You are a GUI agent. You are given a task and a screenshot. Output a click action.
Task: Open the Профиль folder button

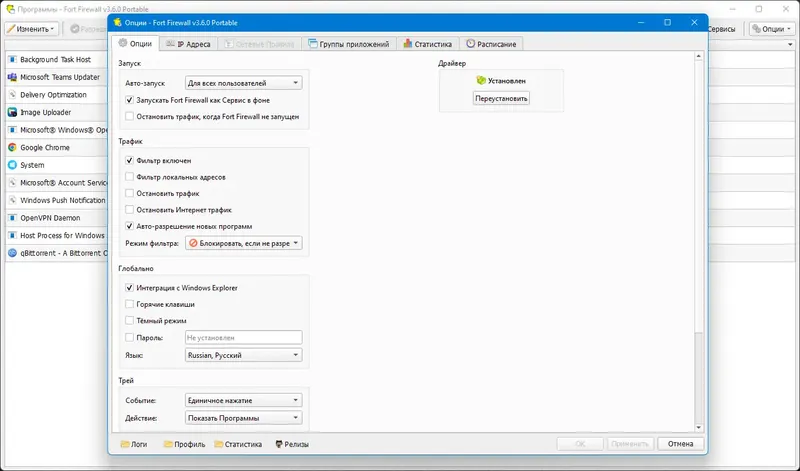pos(184,444)
